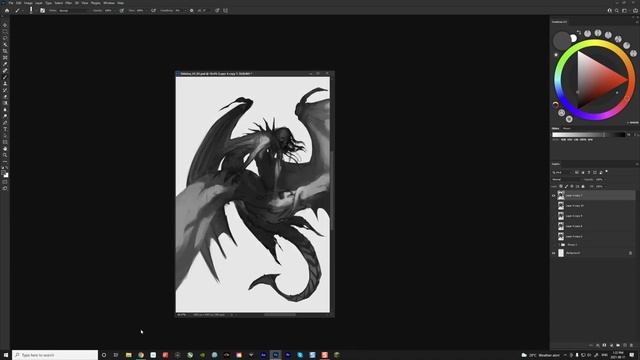Select the Rectangular Marquee tool
Viewport: 640px width, 360px height.
pyautogui.click(x=5, y=32)
